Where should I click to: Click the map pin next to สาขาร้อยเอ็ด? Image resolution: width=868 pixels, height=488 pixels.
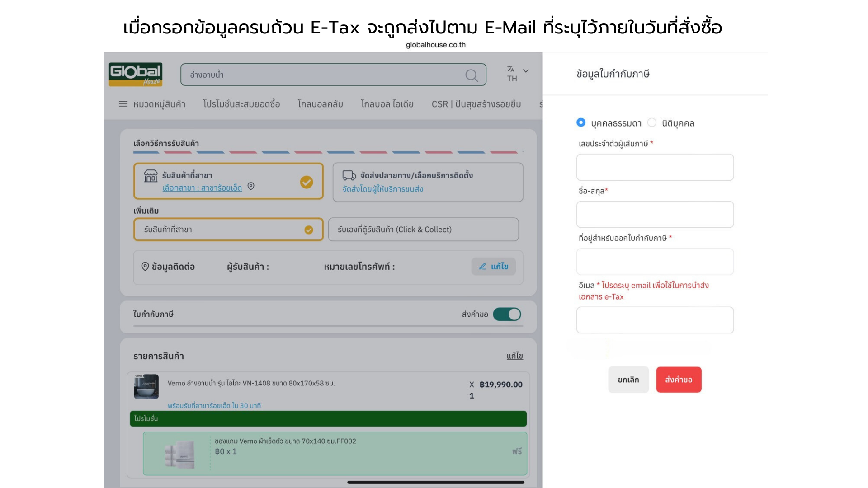tap(251, 186)
